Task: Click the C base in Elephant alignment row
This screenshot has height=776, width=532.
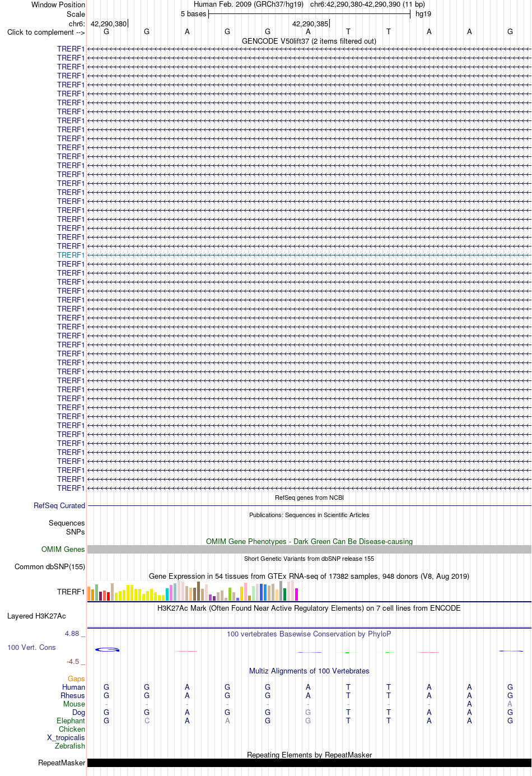Action: pyautogui.click(x=147, y=721)
